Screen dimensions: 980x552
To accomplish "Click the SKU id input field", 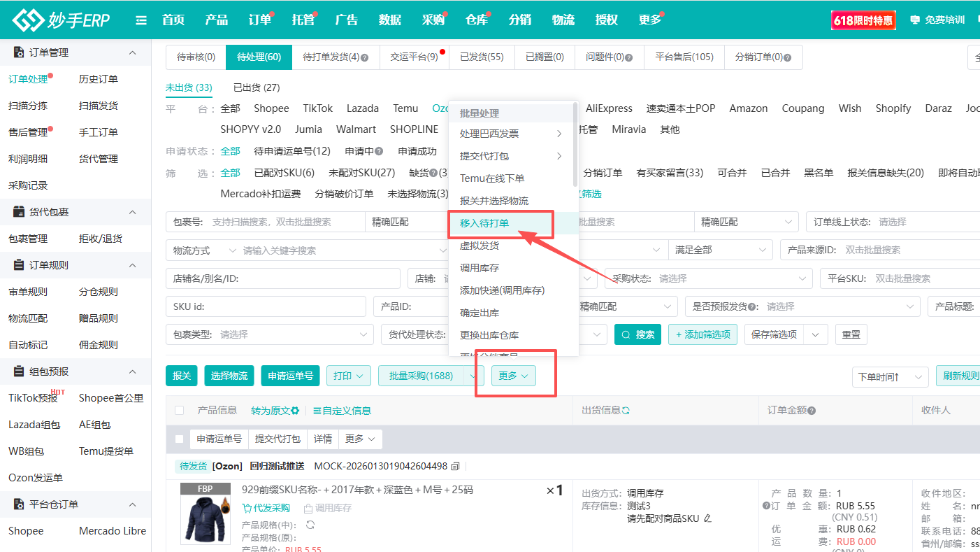I will pos(266,306).
